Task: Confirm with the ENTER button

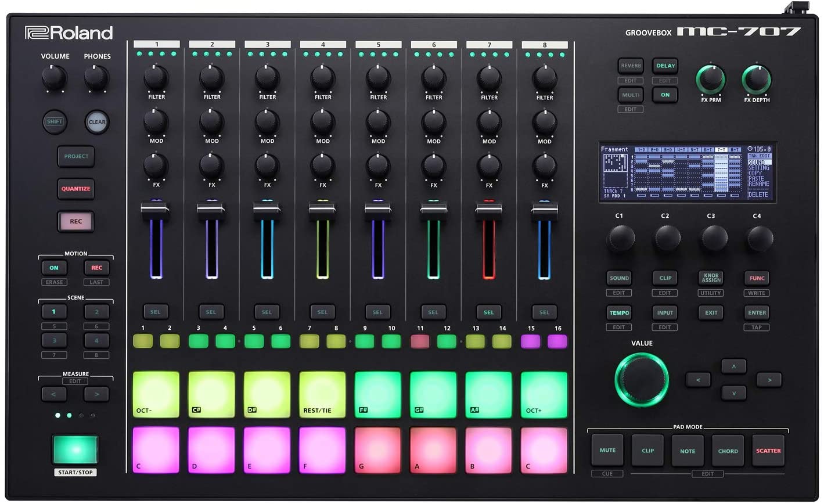Action: click(x=757, y=312)
